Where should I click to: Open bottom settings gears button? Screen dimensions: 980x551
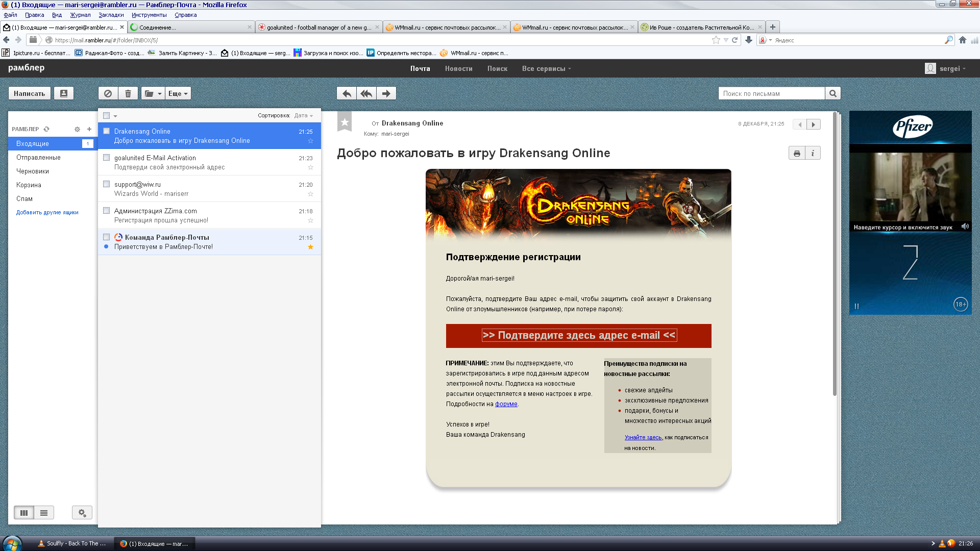click(x=82, y=513)
